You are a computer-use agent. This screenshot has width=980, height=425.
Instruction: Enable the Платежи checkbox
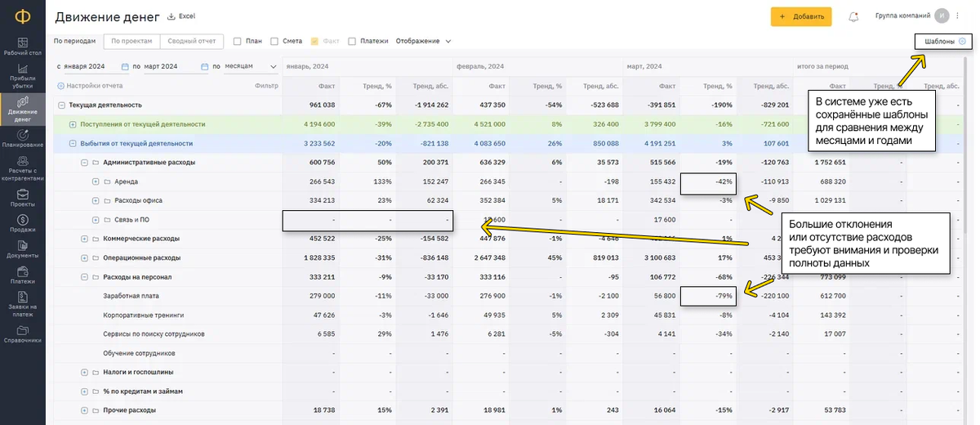tap(352, 41)
